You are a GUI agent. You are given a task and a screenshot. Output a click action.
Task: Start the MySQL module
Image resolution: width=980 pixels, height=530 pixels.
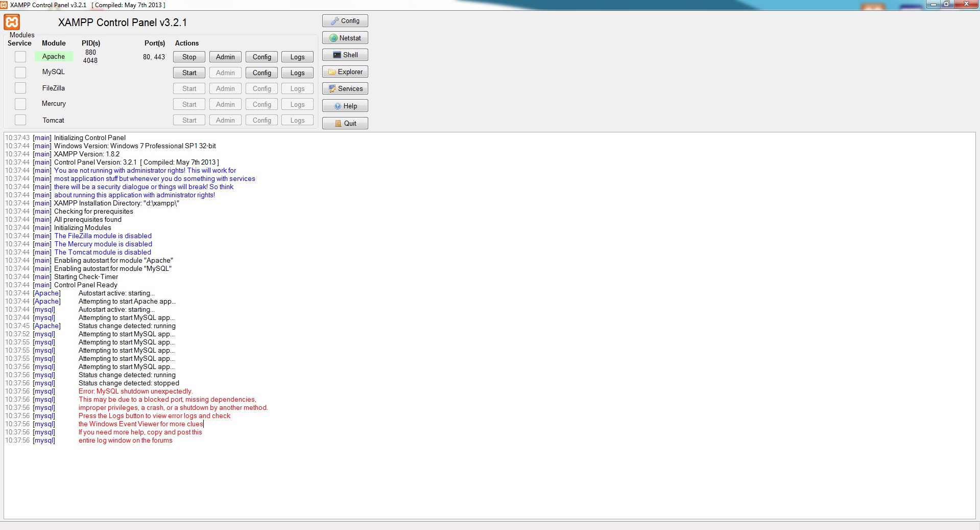(x=189, y=73)
